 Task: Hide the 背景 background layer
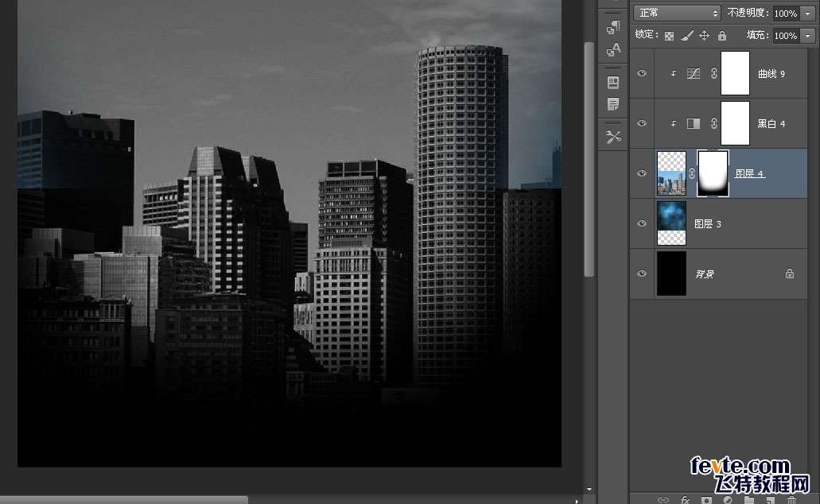(x=642, y=273)
